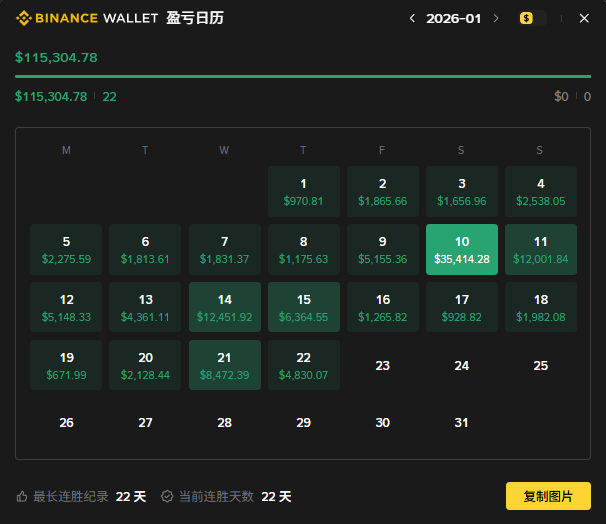View day 22 with $4,830.07
The height and width of the screenshot is (524, 606).
click(x=304, y=365)
